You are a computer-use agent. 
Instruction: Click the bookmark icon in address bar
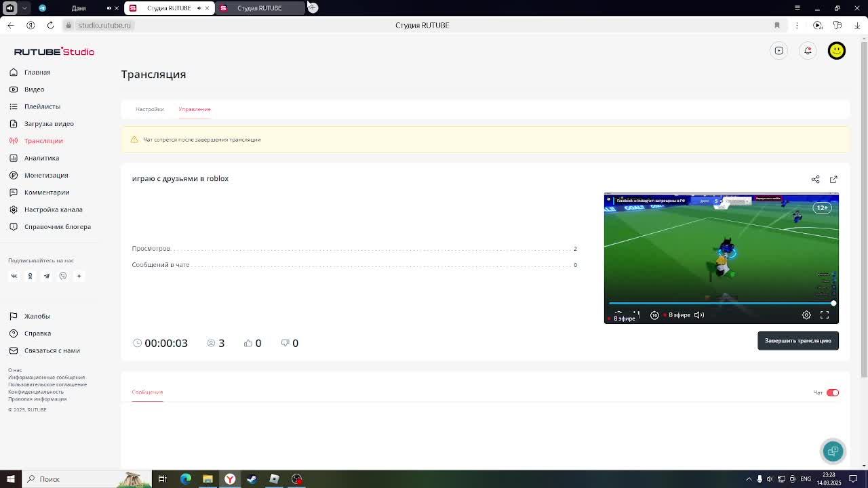tap(777, 25)
